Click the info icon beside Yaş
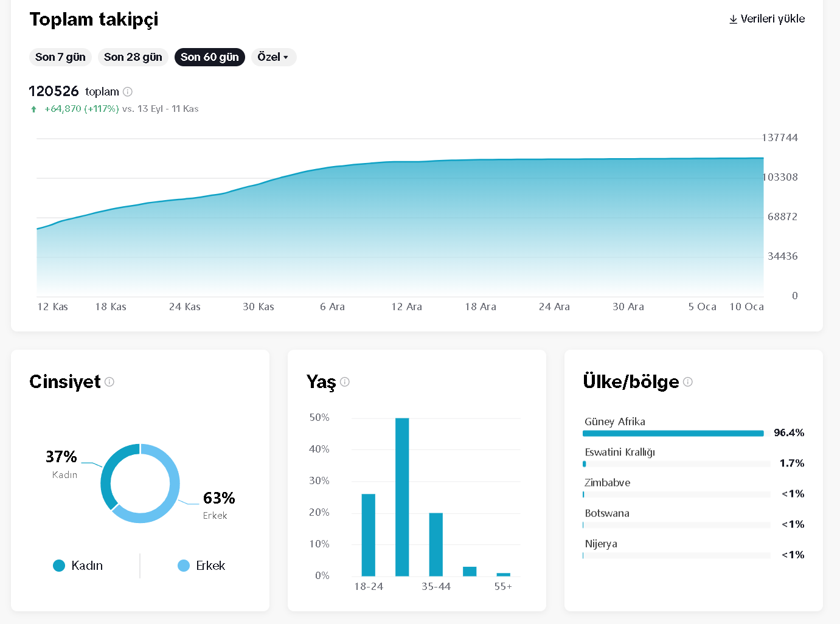 [345, 382]
